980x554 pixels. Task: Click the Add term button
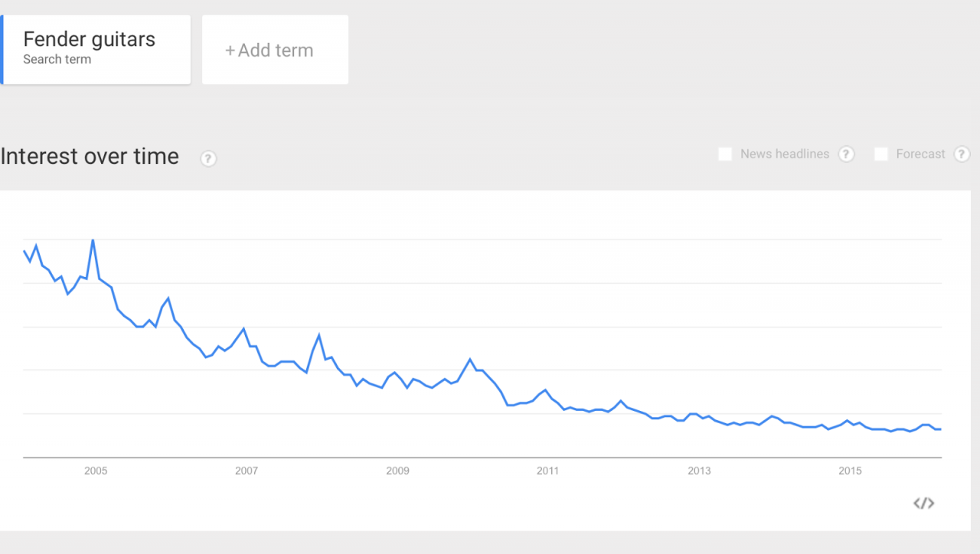coord(275,50)
